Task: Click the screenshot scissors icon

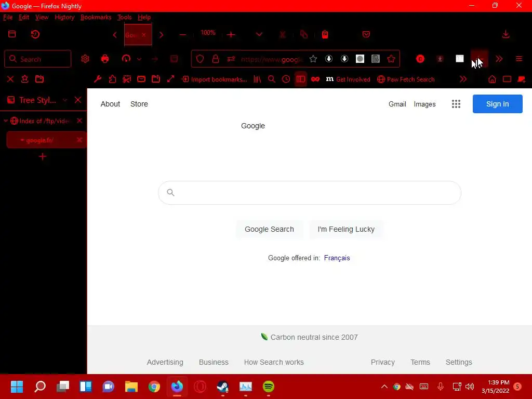Action: coord(127,79)
